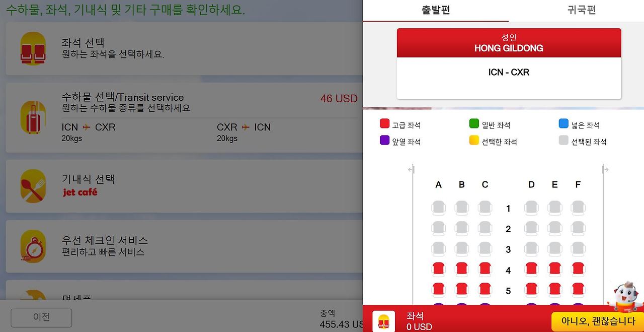Open jet café via the fork-and-spoon icon
Screen dimensions: 644x332
33,186
